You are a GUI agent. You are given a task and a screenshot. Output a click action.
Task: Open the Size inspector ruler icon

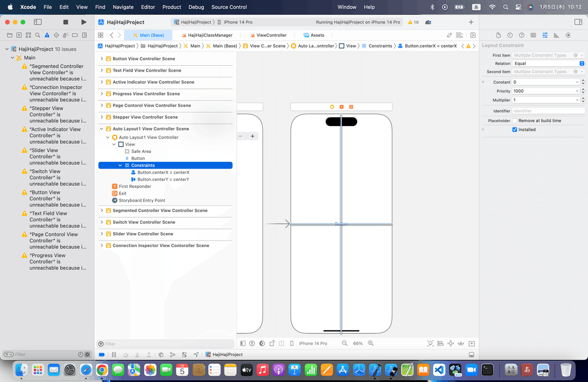[556, 35]
